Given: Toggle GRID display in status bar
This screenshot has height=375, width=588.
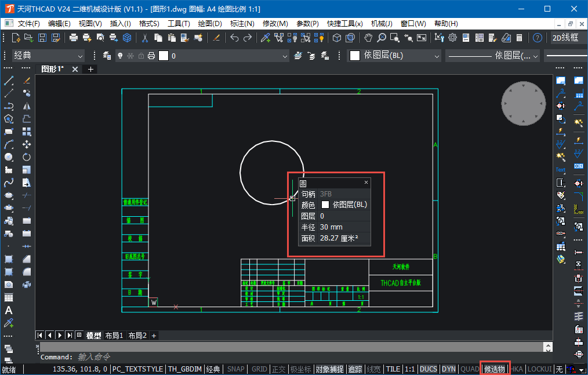Looking at the screenshot, I should (259, 369).
